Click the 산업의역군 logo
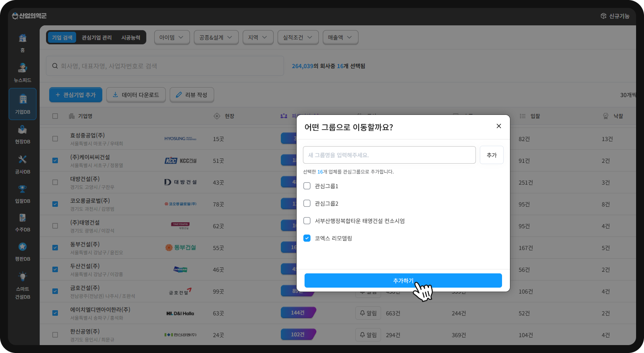The height and width of the screenshot is (353, 644). 29,16
